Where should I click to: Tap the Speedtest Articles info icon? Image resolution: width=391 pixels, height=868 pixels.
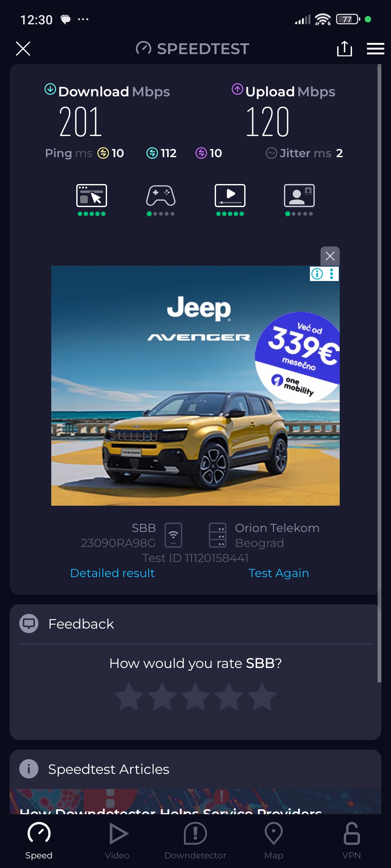[29, 769]
